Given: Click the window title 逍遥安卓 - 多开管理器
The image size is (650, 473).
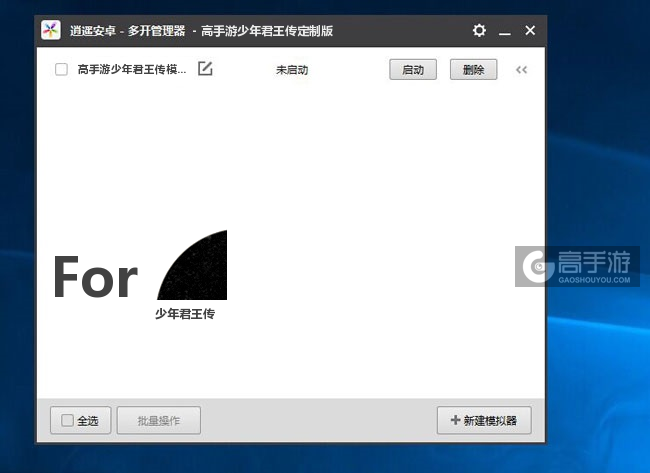Looking at the screenshot, I should [127, 31].
